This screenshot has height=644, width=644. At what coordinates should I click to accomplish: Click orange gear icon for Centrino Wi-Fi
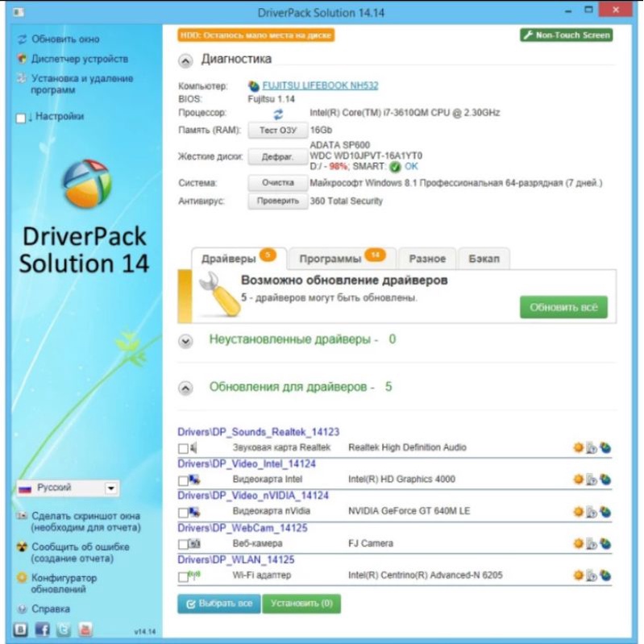pos(578,575)
